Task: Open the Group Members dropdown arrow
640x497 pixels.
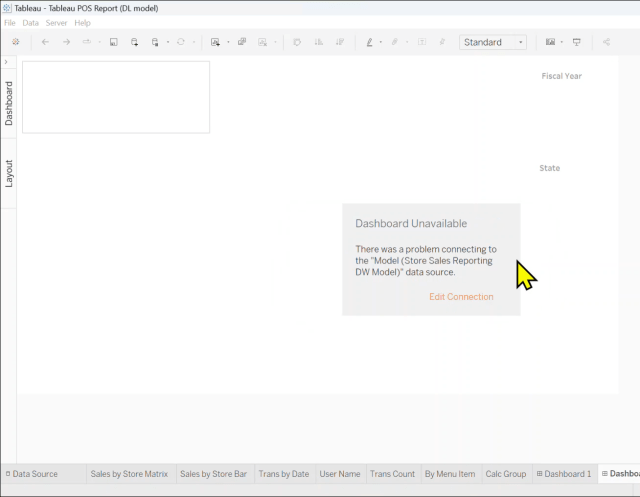Action: pos(407,42)
